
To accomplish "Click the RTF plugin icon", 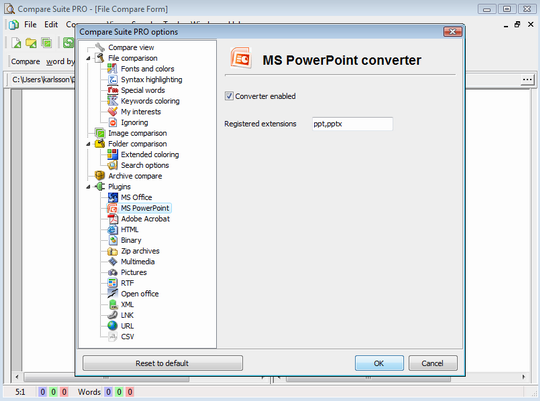I will (112, 283).
